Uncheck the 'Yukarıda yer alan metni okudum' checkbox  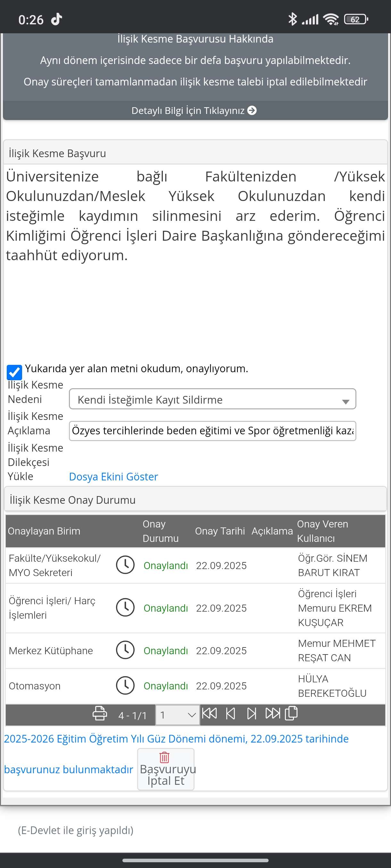14,372
